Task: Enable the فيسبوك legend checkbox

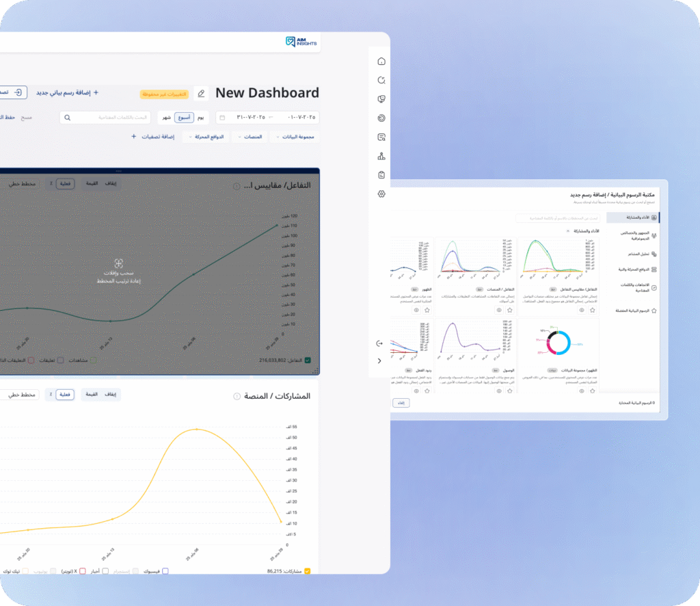Action: [x=165, y=570]
